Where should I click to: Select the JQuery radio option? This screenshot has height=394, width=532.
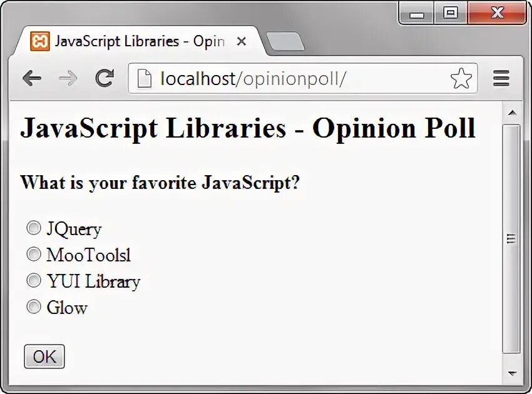33,228
